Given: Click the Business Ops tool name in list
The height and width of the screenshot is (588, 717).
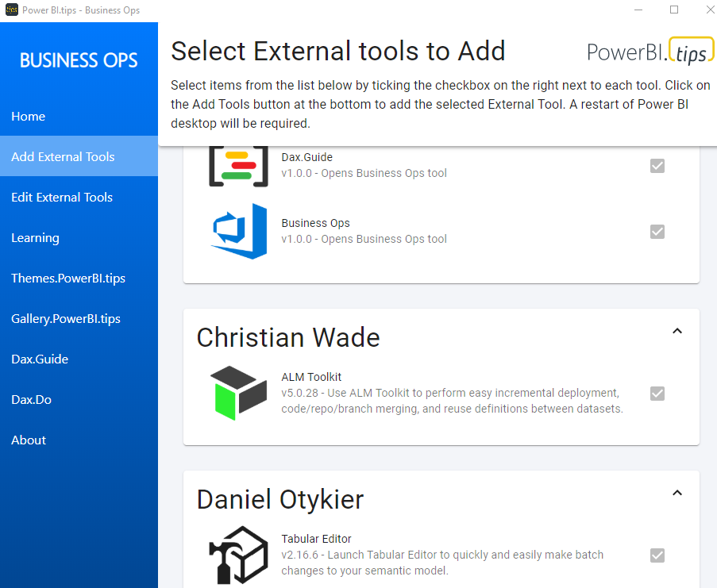Looking at the screenshot, I should tap(315, 223).
